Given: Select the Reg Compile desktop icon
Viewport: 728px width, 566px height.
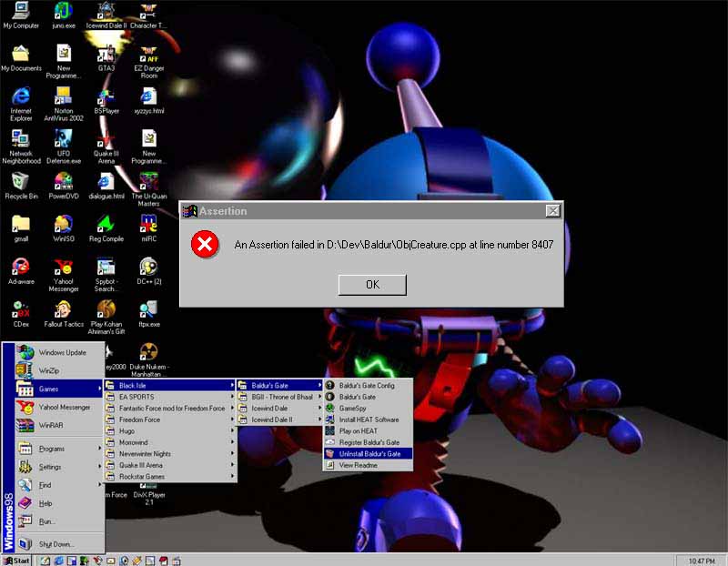Looking at the screenshot, I should tap(106, 229).
